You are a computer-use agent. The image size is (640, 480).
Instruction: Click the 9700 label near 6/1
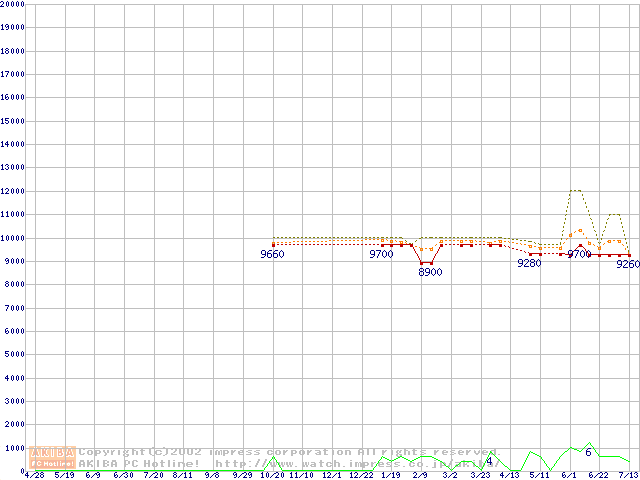[x=579, y=254]
